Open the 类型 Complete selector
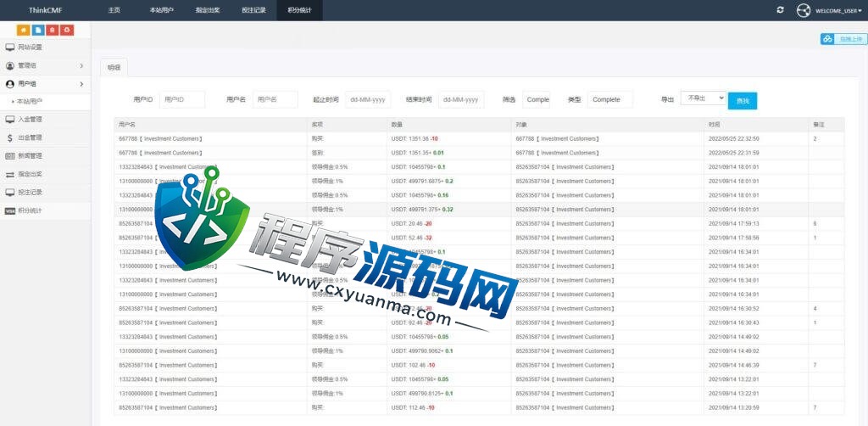Image resolution: width=868 pixels, height=426 pixels. coord(610,100)
